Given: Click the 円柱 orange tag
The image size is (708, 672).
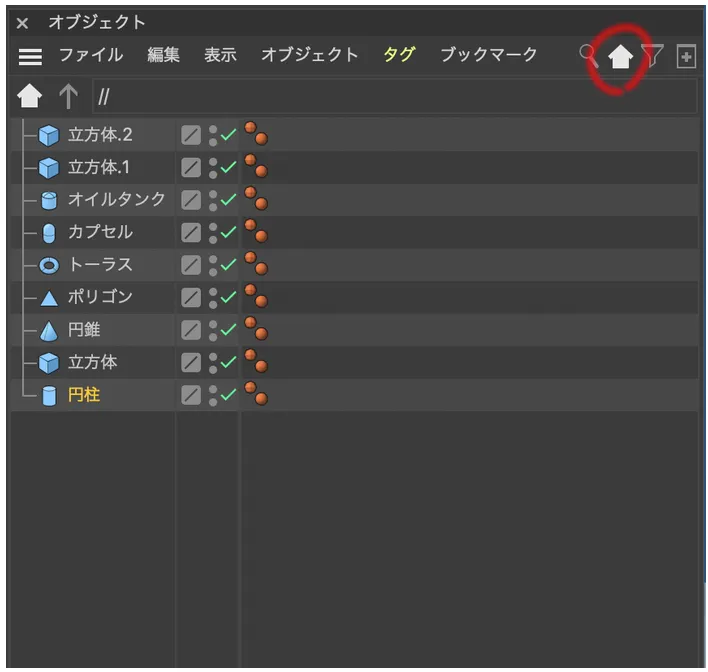Looking at the screenshot, I should pos(256,393).
